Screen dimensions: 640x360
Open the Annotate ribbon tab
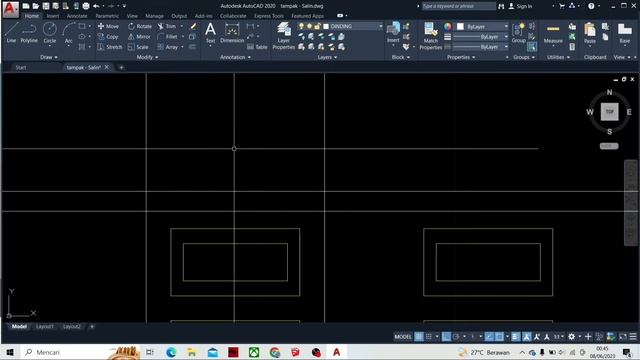pyautogui.click(x=77, y=16)
